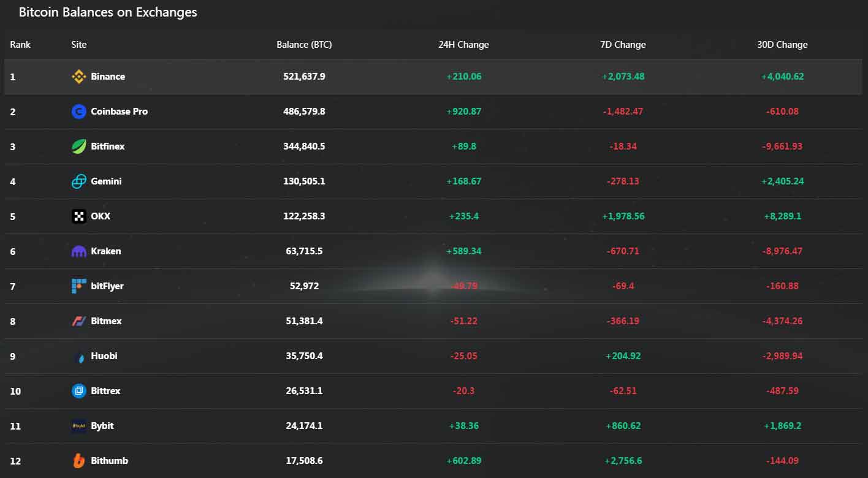868x478 pixels.
Task: Click Bitfinex 30D change -9,661.93
Action: tap(782, 146)
